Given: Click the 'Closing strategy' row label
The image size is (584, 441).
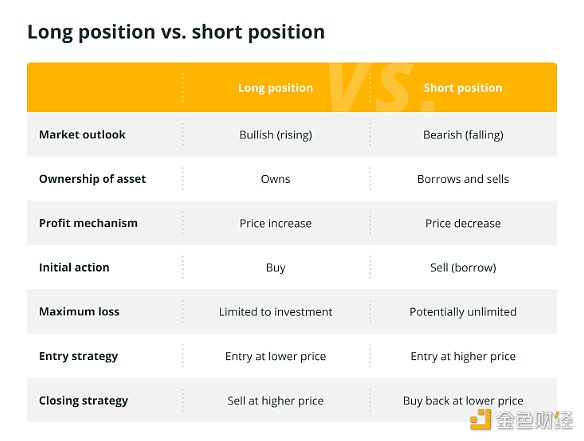Looking at the screenshot, I should 83,400.
